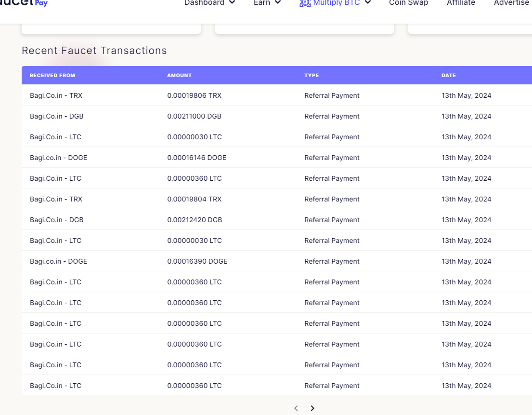Click the Recent Faucet Transactions heading
This screenshot has height=415, width=532.
(94, 51)
